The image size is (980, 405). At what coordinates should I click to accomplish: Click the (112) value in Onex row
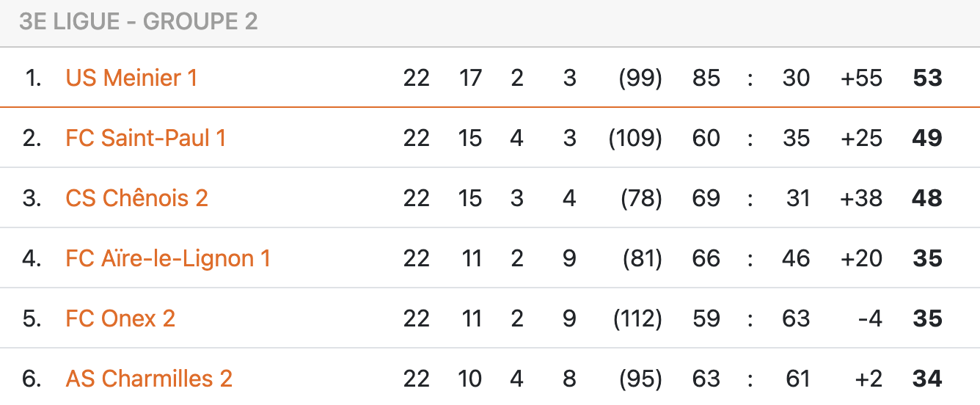click(635, 318)
